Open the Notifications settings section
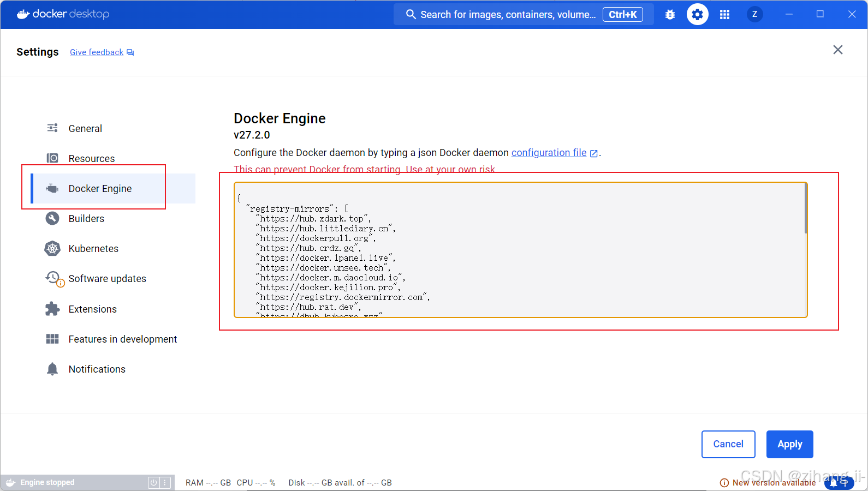The height and width of the screenshot is (491, 868). pos(113,369)
